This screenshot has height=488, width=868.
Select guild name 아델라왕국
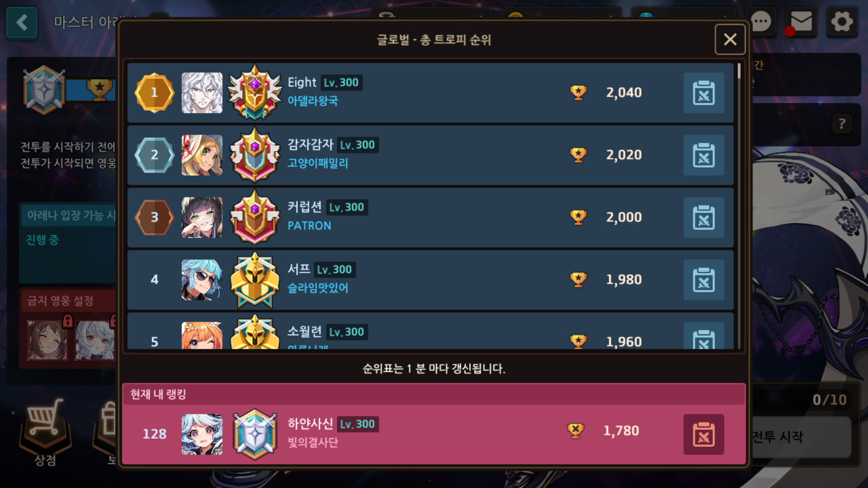(x=312, y=101)
